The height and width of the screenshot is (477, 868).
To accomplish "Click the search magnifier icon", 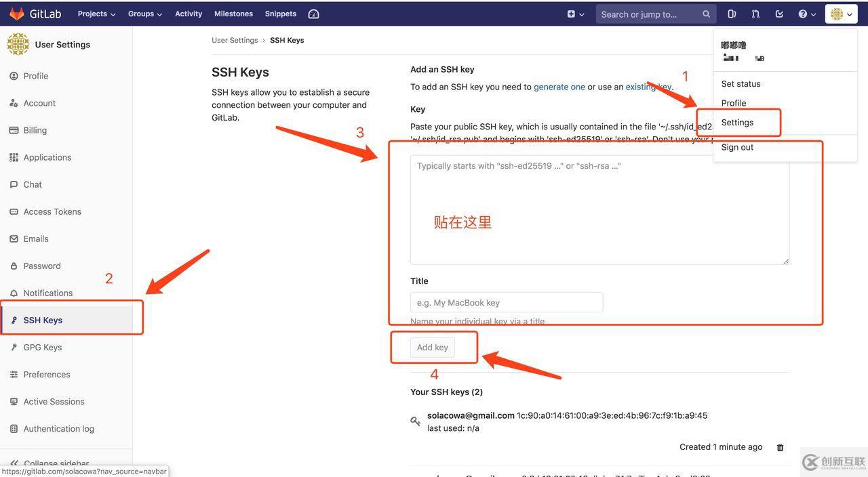I will click(706, 14).
